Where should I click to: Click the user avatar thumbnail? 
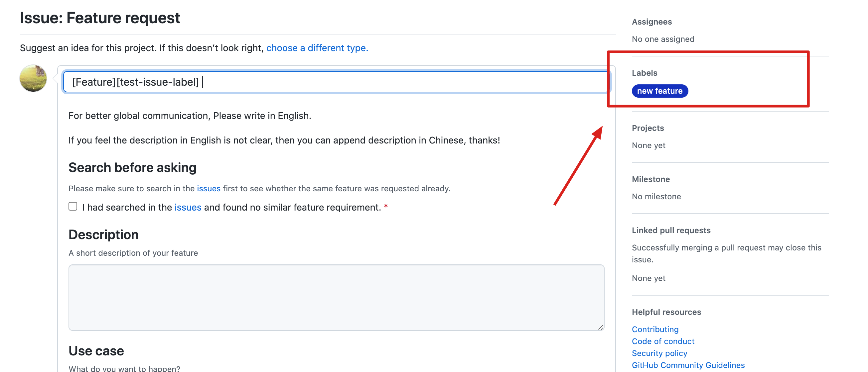pos(33,78)
